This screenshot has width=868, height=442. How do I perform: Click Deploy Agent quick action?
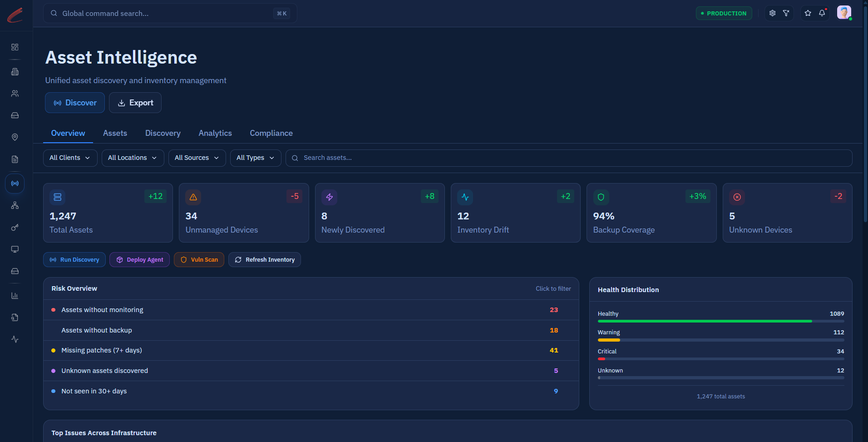click(139, 260)
